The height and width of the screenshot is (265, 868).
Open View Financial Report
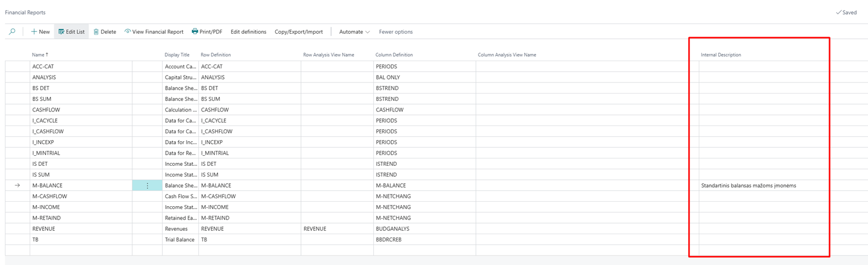coord(154,32)
